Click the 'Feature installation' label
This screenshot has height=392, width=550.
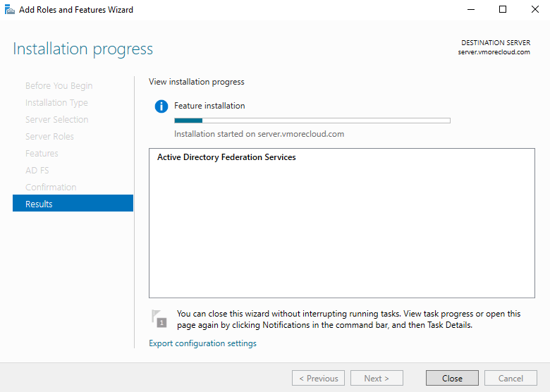(x=209, y=106)
